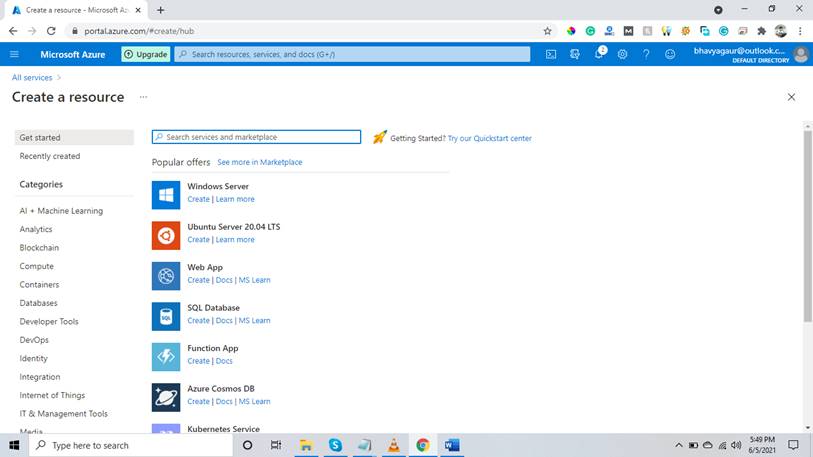Open Word from the taskbar
This screenshot has height=457, width=813.
point(452,445)
